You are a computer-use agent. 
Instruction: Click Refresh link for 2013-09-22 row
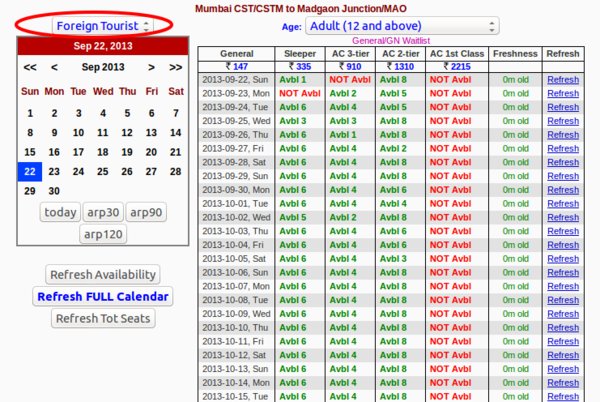point(562,79)
